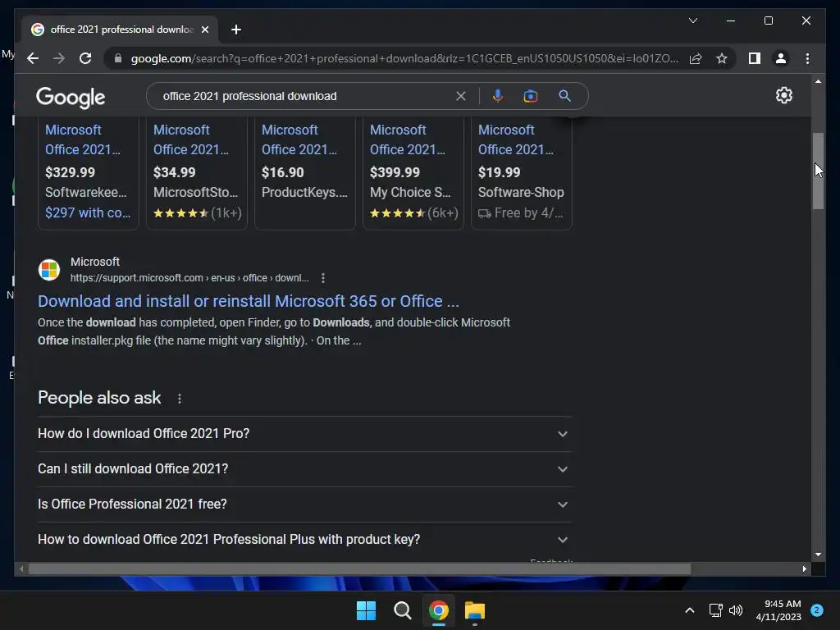
Task: Open Chrome side panel
Action: tap(755, 58)
